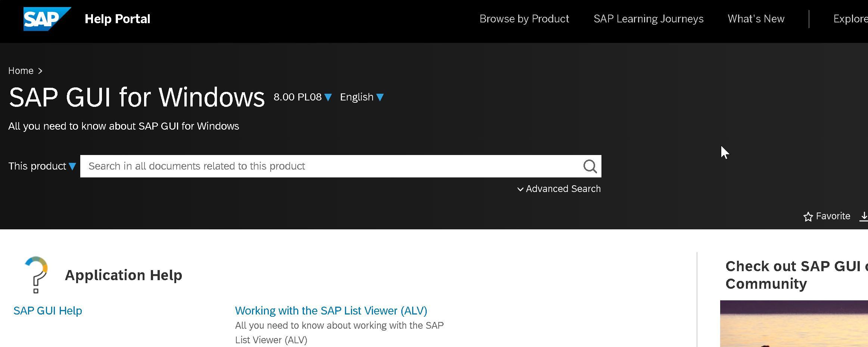Viewport: 868px width, 347px height.
Task: Go to Home breadcrumb link
Action: [21, 71]
